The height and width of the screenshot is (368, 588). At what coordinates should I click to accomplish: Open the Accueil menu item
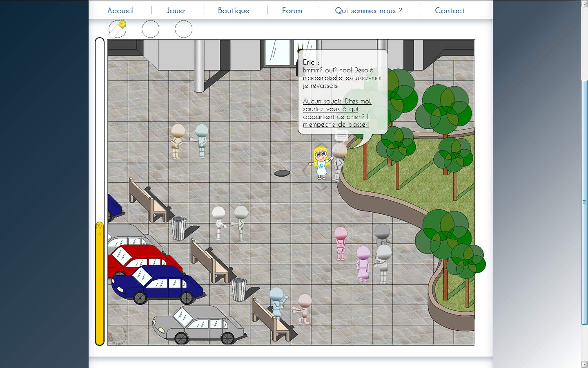pyautogui.click(x=120, y=11)
